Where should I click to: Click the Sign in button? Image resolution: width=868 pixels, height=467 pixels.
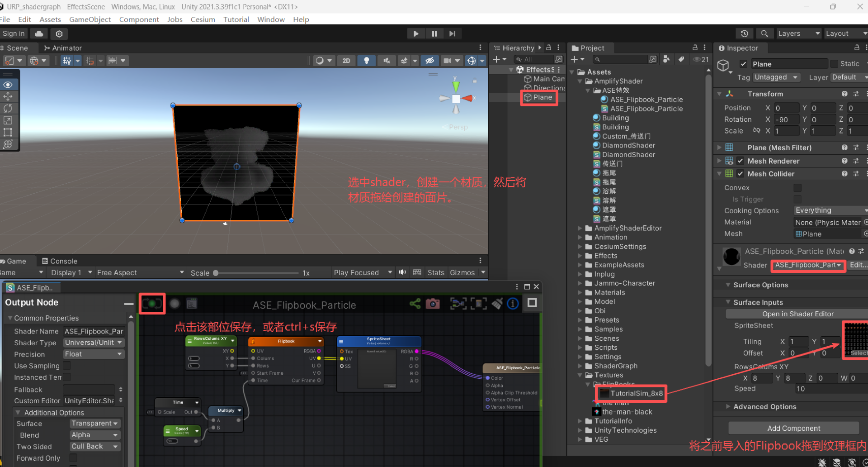pos(14,33)
